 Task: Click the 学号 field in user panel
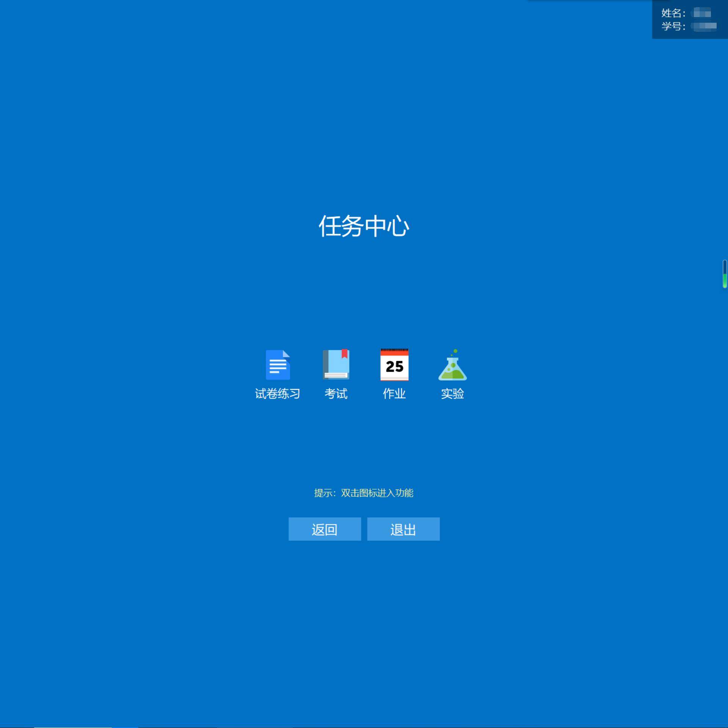point(689,26)
